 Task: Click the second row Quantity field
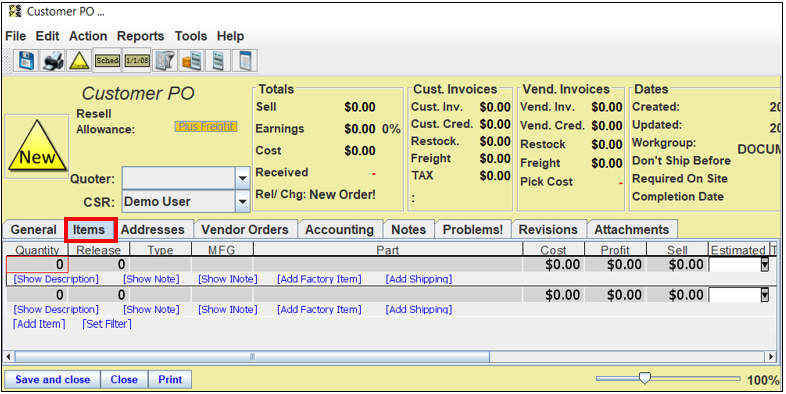coord(37,295)
